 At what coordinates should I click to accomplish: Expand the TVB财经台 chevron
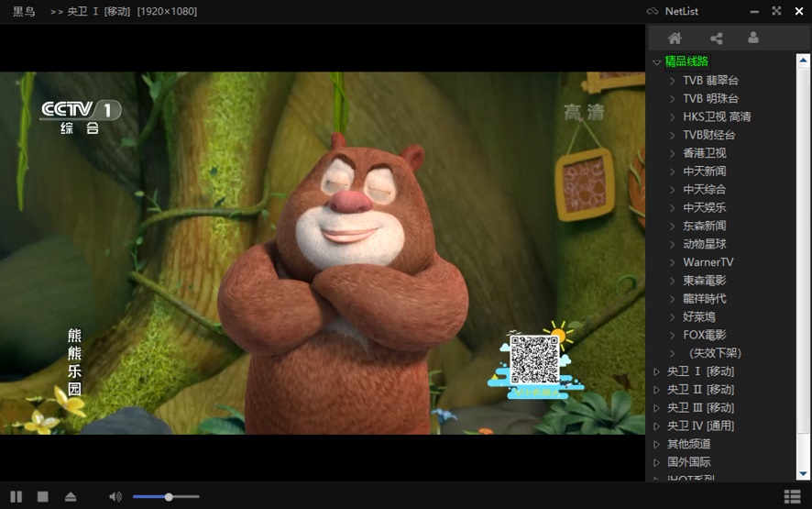672,135
